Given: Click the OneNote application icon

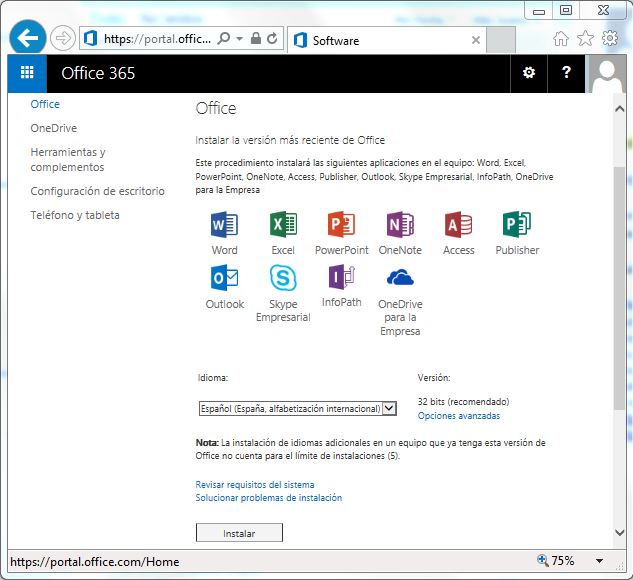Looking at the screenshot, I should (400, 224).
